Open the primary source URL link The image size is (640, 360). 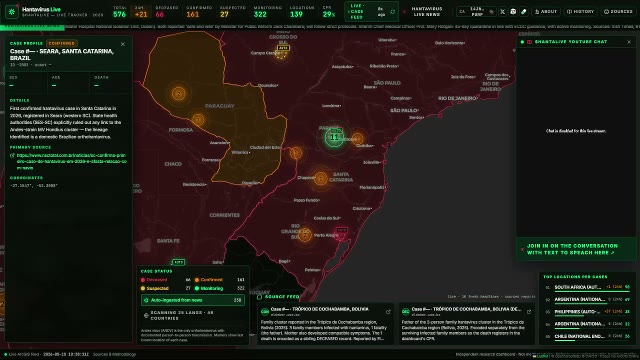71,161
